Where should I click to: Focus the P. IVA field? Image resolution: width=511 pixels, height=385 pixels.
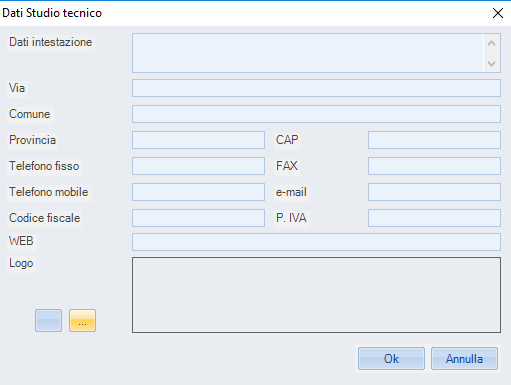434,218
